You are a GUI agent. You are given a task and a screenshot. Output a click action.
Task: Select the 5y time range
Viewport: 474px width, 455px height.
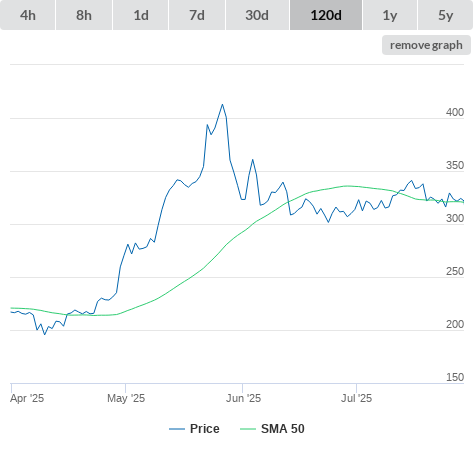click(x=446, y=15)
